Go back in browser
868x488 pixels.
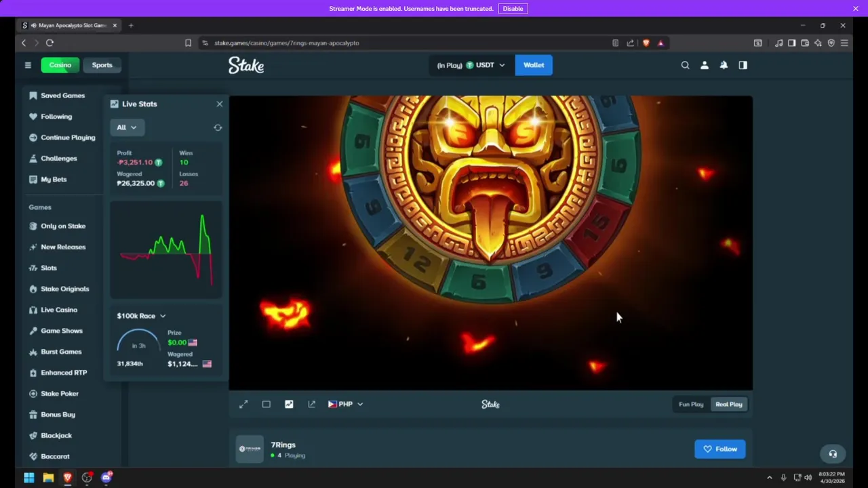[x=24, y=43]
